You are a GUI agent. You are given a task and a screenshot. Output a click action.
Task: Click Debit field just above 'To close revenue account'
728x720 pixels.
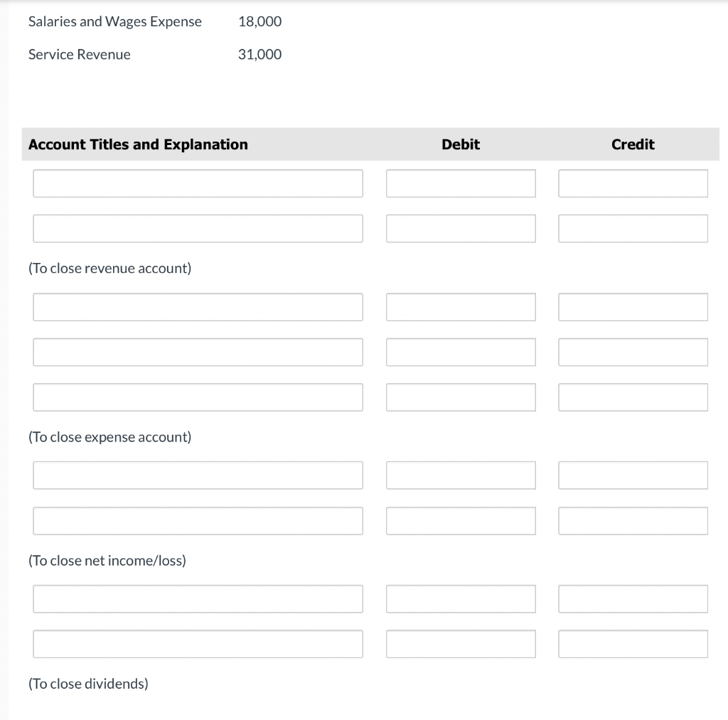tap(461, 229)
